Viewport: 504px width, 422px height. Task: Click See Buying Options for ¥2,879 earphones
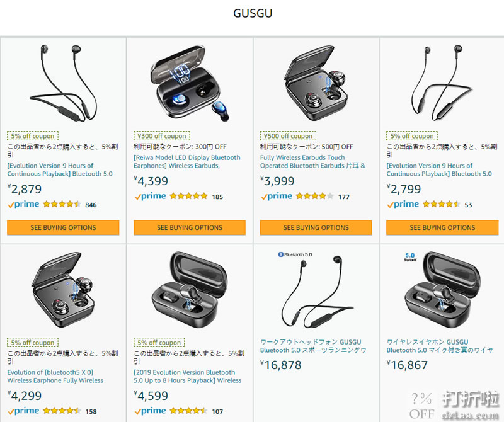pos(63,227)
